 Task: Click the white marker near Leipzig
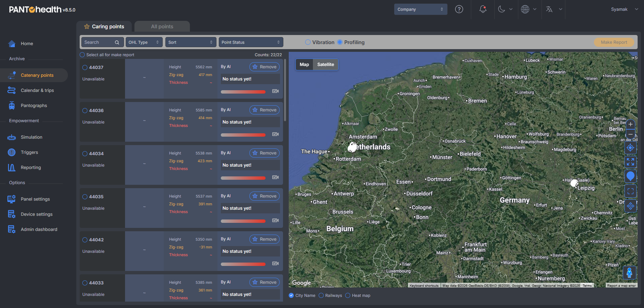click(x=574, y=183)
